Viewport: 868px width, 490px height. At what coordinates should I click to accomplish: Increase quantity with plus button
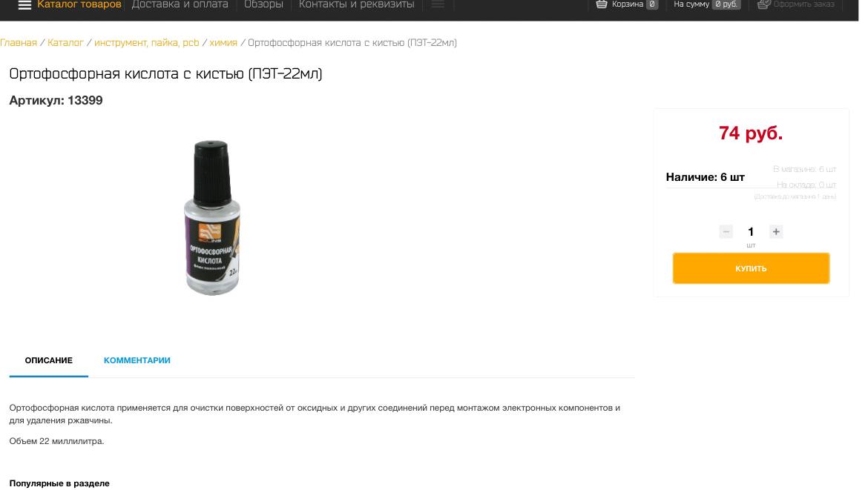776,232
